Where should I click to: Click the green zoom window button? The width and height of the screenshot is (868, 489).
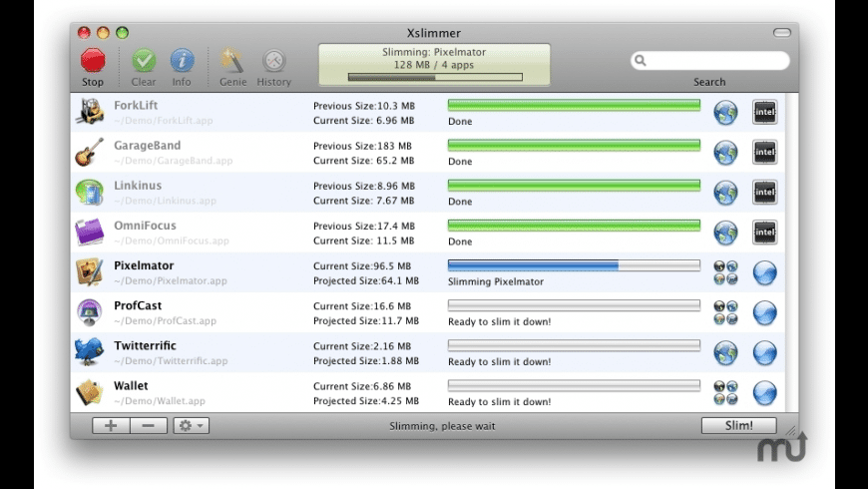point(123,33)
